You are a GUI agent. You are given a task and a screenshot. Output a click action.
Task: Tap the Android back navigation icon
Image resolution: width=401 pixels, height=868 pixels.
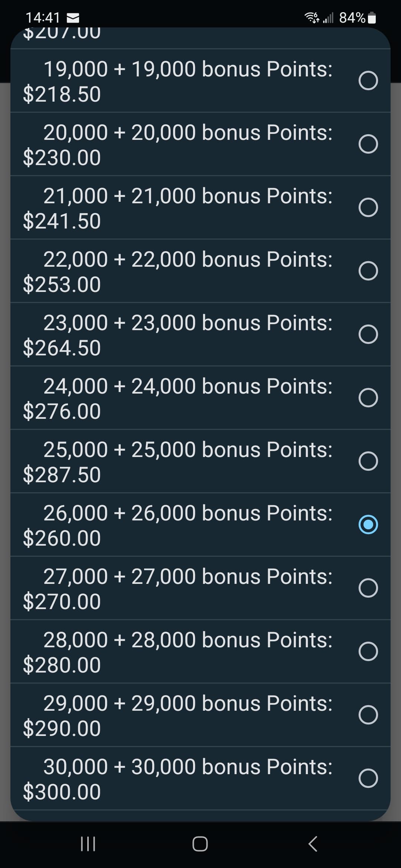pos(313,844)
